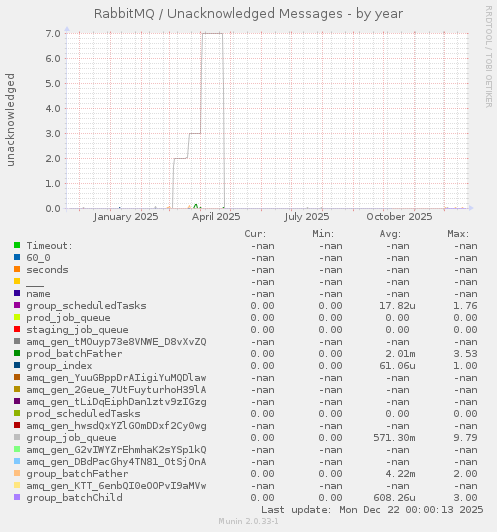Click the group_batchChild average 608.26u
497x532 pixels.
394,498
